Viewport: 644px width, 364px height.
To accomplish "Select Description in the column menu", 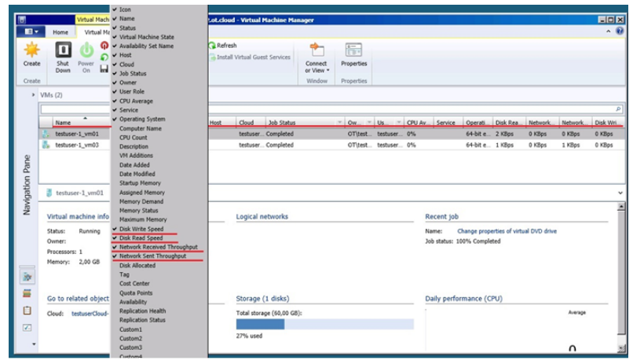I will (x=134, y=147).
